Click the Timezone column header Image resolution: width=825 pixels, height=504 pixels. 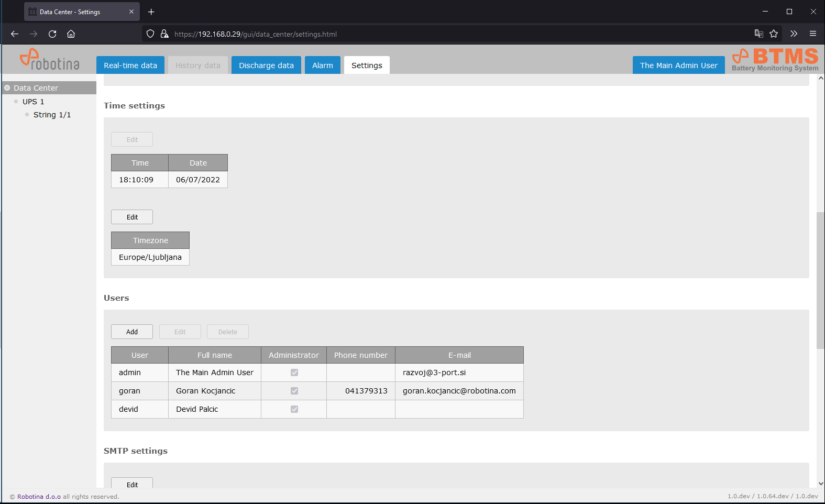click(150, 240)
